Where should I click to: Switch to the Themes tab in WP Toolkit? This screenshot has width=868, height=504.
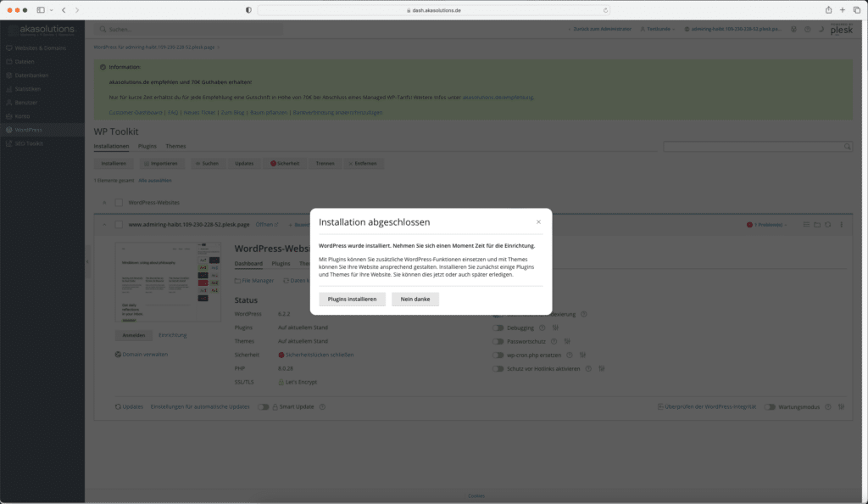pos(175,147)
